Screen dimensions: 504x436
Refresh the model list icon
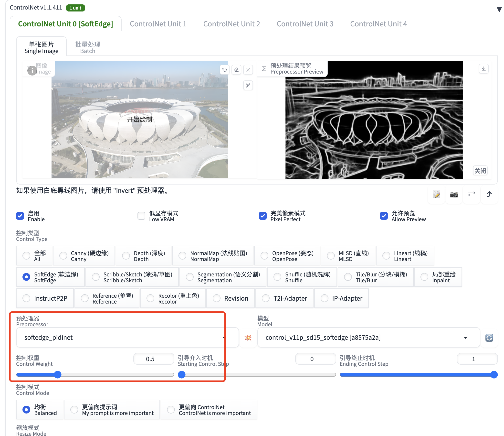(489, 338)
